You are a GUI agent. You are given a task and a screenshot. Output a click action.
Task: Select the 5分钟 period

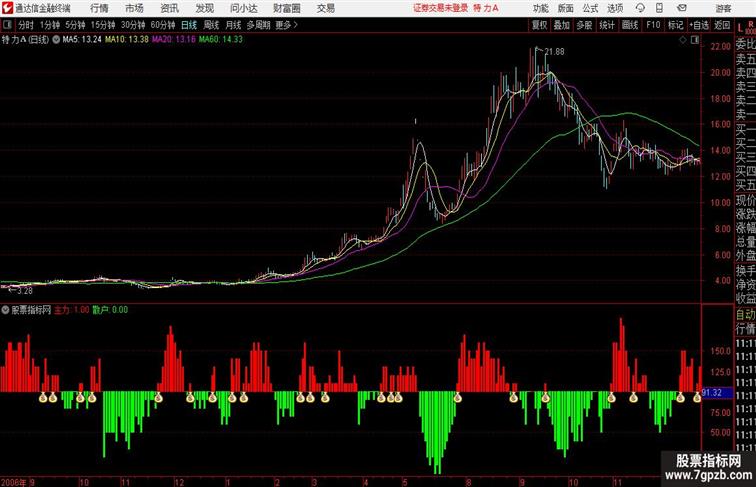click(75, 25)
